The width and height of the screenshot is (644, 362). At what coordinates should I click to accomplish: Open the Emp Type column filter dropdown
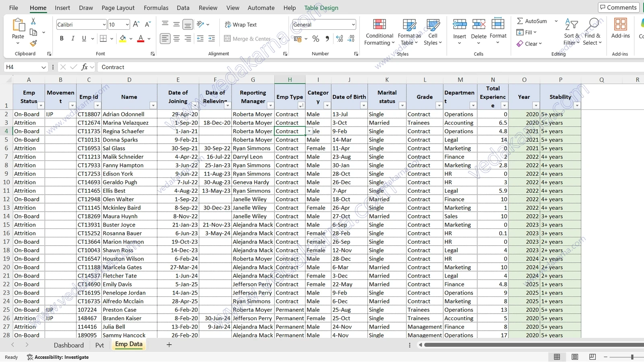click(301, 105)
